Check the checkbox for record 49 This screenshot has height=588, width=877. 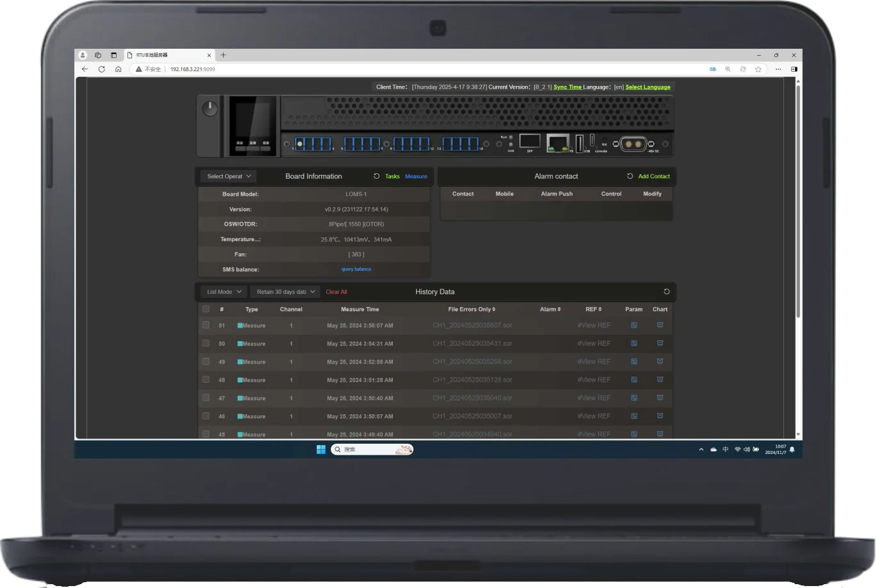(206, 361)
